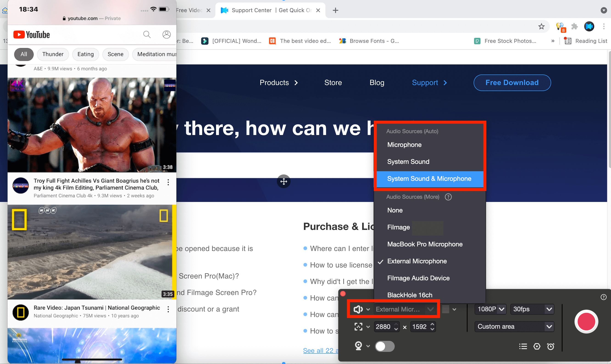Click the blue Filmage extension icon in toolbar
Screen dimensions: 611x364
pyautogui.click(x=589, y=26)
